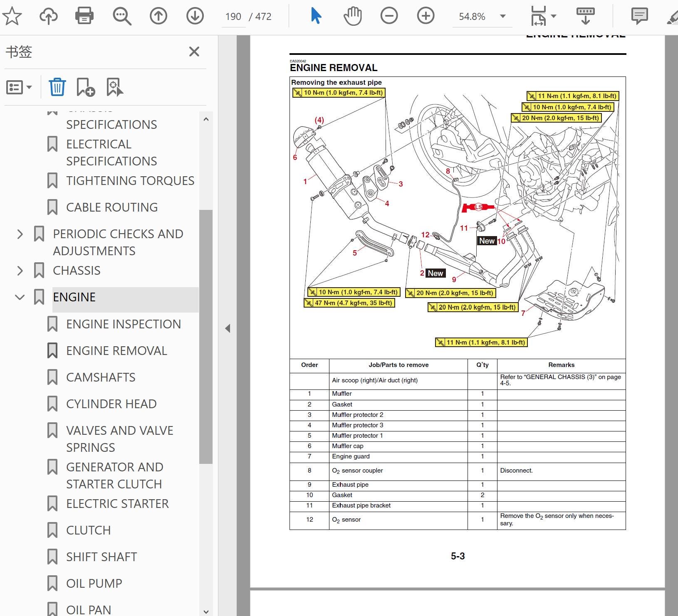Viewport: 678px width, 616px height.
Task: Delete the selected bookmark with the trash icon
Action: [57, 87]
